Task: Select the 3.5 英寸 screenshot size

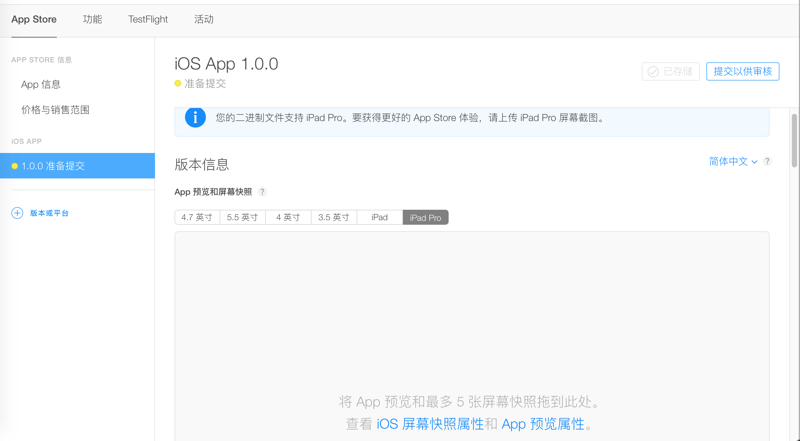Action: (334, 217)
